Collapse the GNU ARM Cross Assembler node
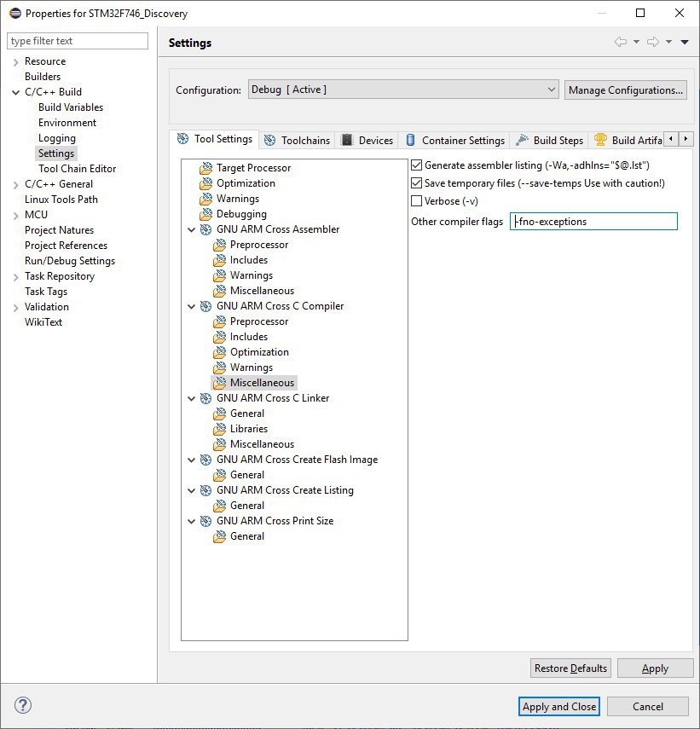 click(191, 229)
